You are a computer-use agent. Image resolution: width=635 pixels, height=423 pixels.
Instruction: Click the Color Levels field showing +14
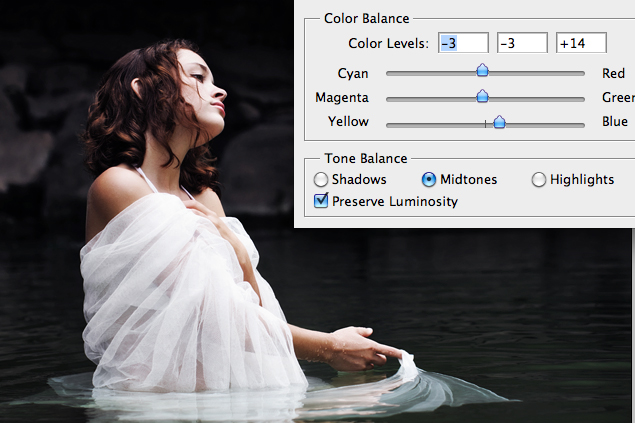(x=582, y=43)
